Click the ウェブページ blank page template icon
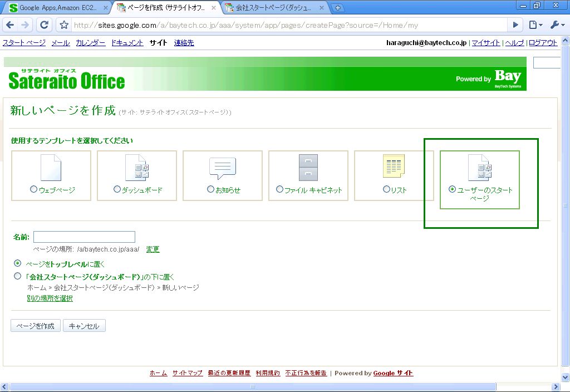 pyautogui.click(x=51, y=168)
